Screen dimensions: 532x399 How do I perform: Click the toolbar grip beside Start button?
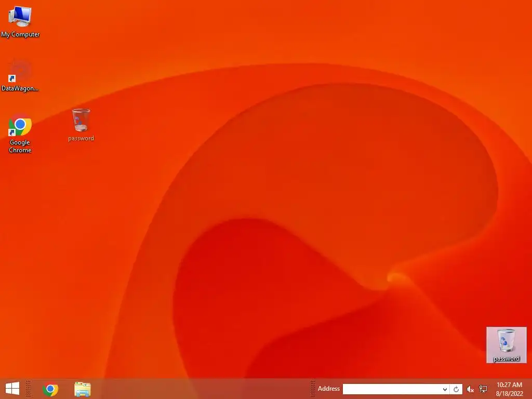click(x=28, y=389)
